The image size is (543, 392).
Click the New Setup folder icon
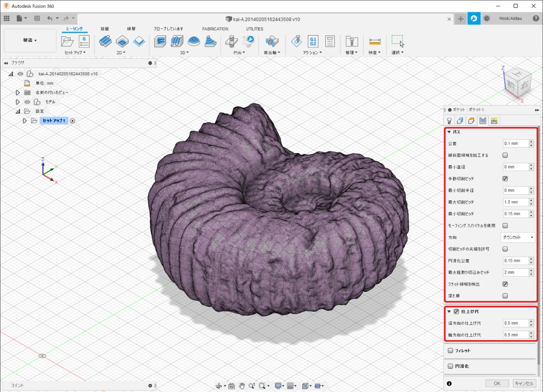point(67,41)
